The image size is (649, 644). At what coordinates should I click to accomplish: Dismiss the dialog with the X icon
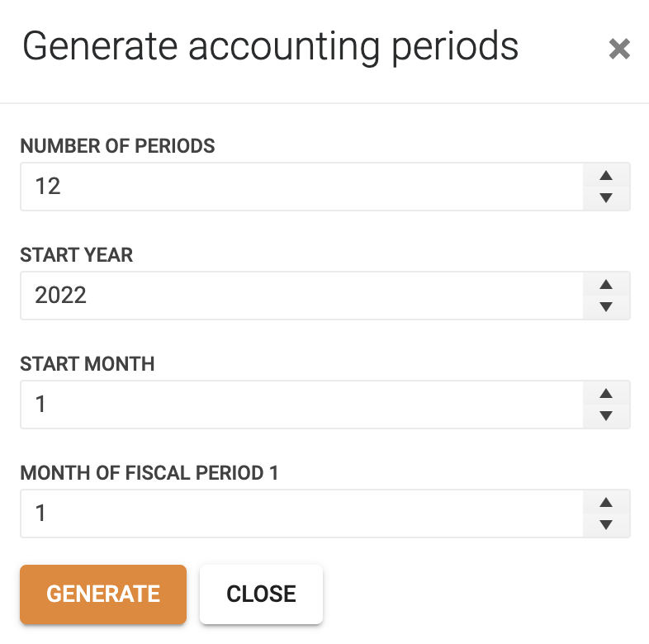pyautogui.click(x=619, y=49)
